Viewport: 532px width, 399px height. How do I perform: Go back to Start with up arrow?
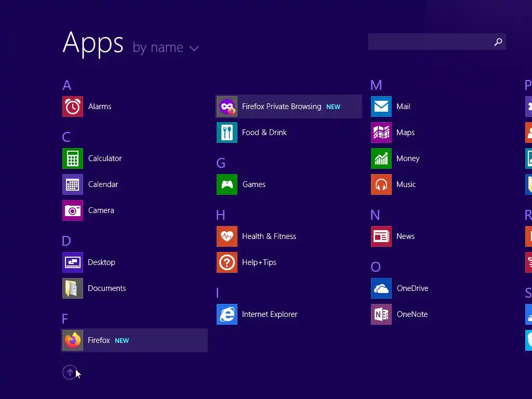click(70, 372)
